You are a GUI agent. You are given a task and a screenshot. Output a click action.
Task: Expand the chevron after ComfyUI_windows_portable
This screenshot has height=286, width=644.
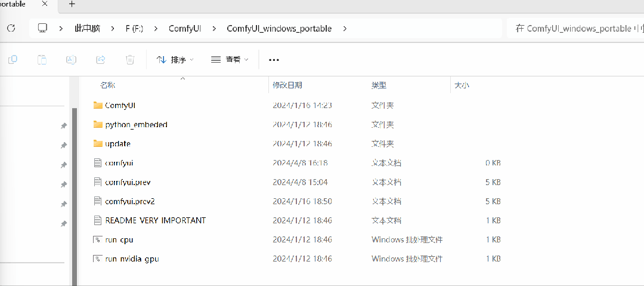[x=344, y=29]
